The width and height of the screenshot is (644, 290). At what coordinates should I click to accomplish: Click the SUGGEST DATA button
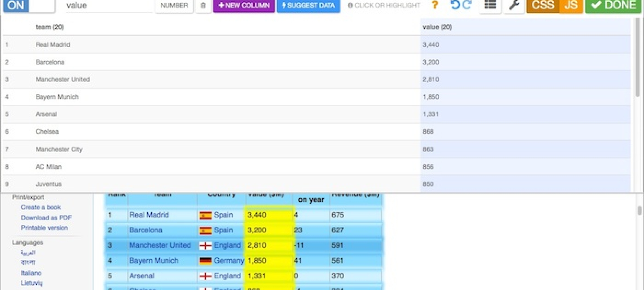[x=308, y=6]
